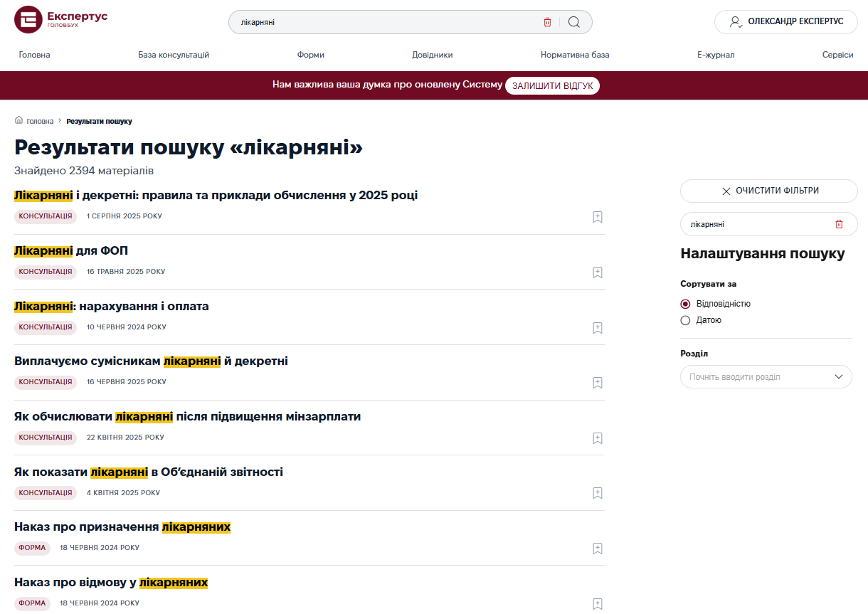Click the ОЧИСТИТИ ФІЛЬТРИ button
Image resolution: width=868 pixels, height=614 pixels.
point(768,191)
